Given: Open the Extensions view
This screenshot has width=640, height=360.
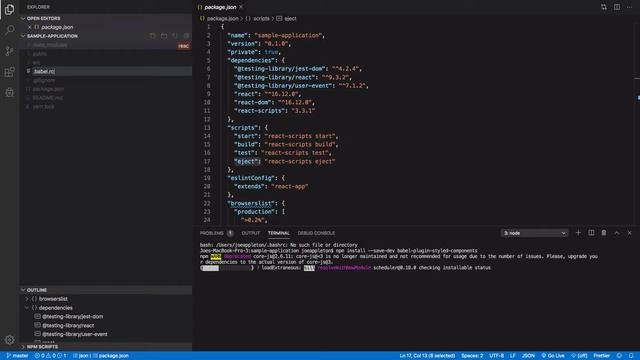Looking at the screenshot, I should coord(9,72).
